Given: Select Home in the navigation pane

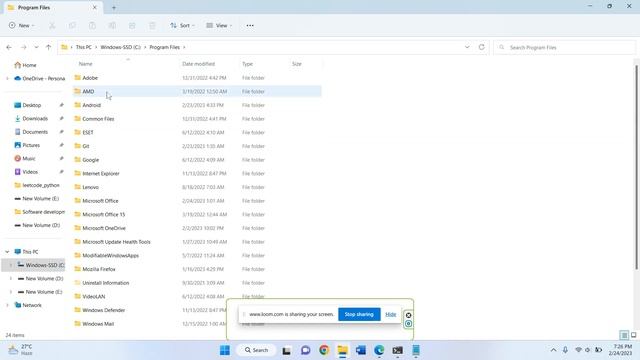Looking at the screenshot, I should 29,65.
